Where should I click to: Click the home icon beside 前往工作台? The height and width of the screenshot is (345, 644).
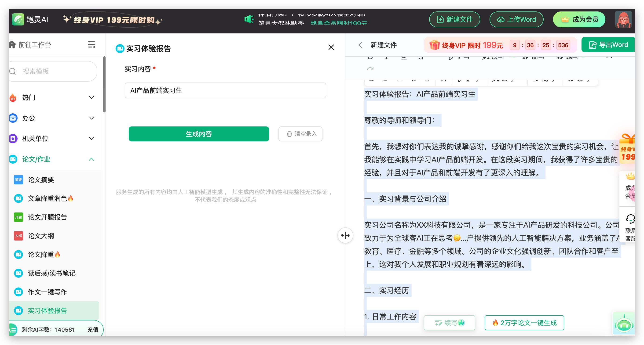coord(12,44)
